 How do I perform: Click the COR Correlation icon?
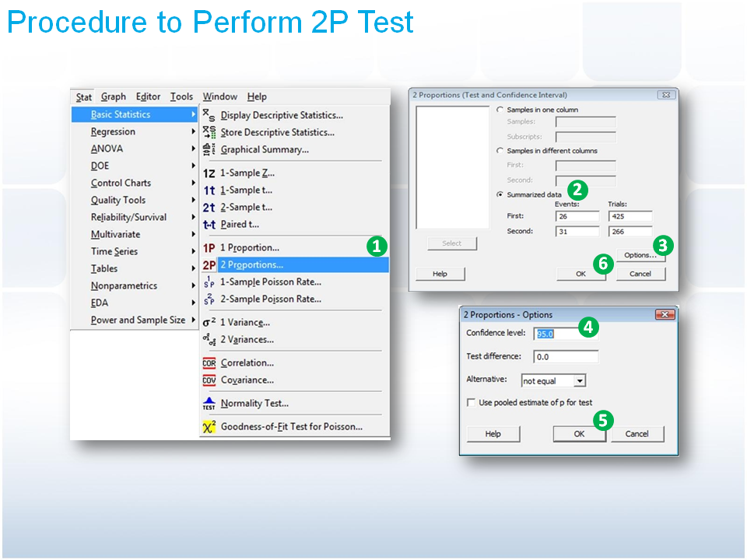pyautogui.click(x=209, y=363)
